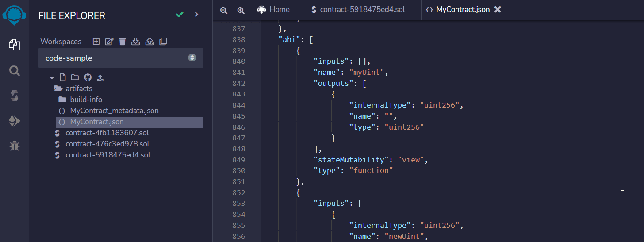Create a new folder with the folder icon

(x=75, y=77)
